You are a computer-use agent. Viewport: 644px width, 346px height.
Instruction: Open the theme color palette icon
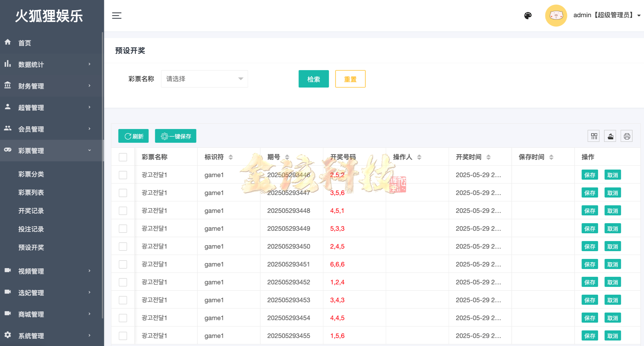click(x=528, y=16)
